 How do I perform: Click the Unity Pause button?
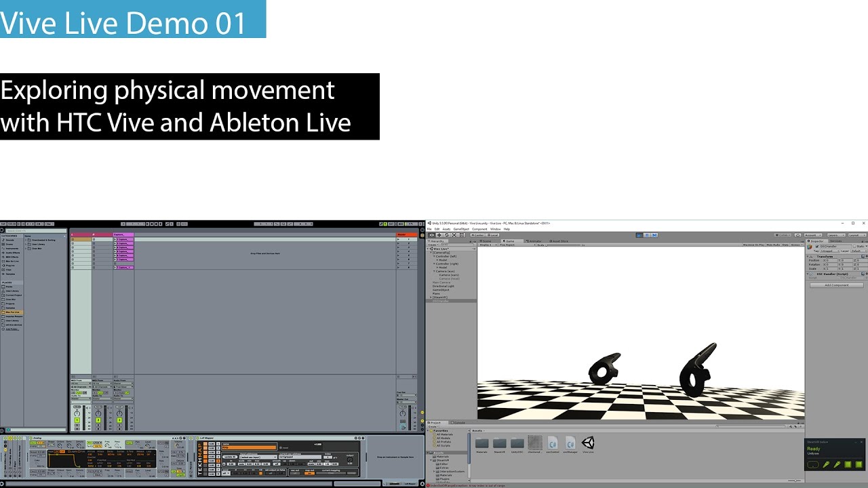click(647, 235)
